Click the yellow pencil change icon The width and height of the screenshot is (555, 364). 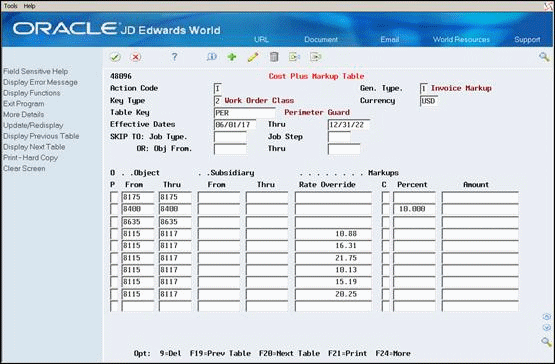point(253,57)
